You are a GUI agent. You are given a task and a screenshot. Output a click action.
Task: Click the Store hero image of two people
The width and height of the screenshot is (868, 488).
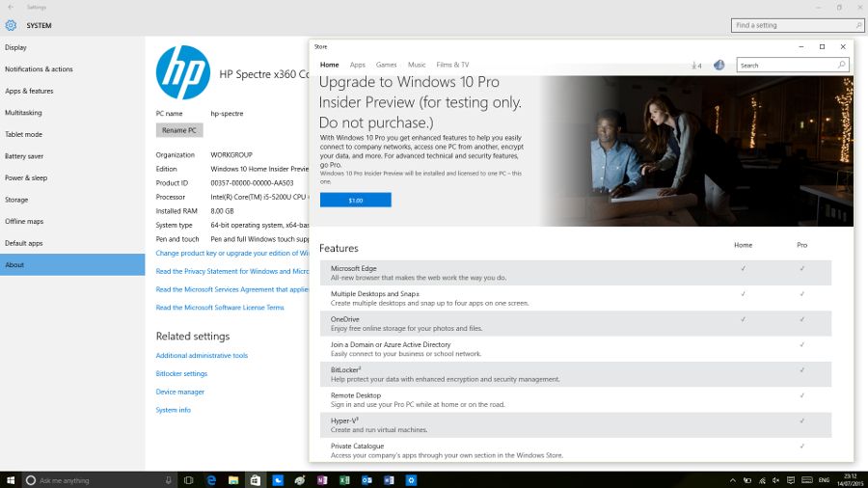point(697,151)
